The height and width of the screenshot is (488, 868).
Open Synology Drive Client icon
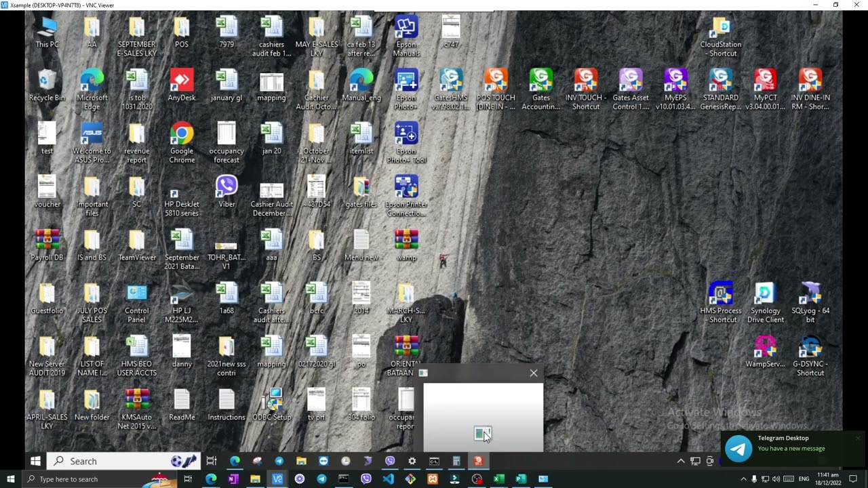[x=765, y=303]
